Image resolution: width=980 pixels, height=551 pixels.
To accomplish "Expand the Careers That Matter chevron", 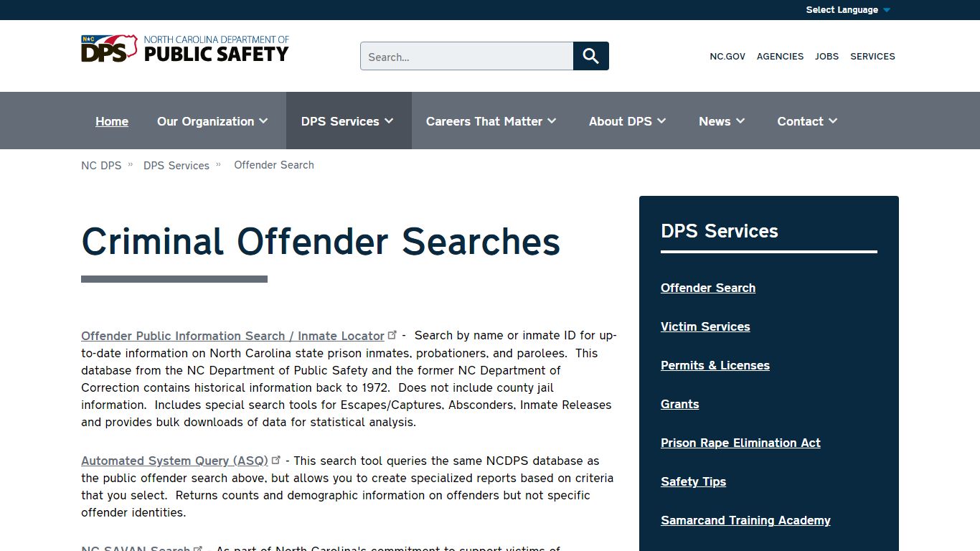I will click(552, 121).
